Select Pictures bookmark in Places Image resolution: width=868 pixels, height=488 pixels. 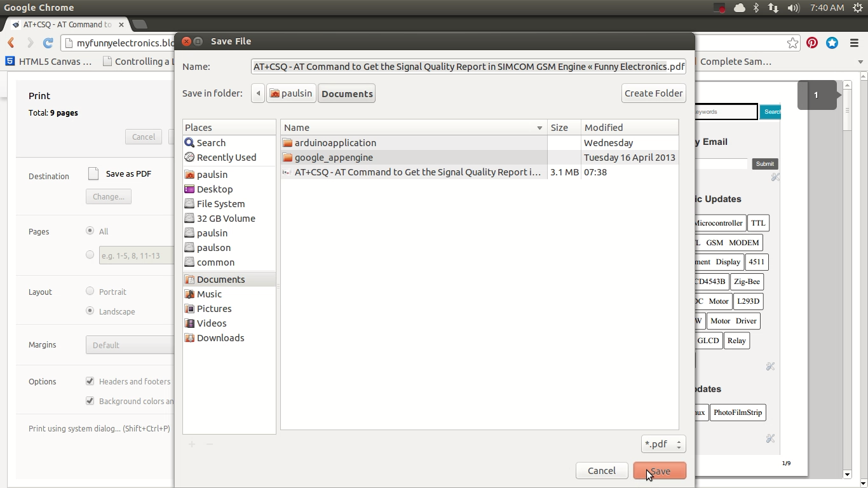pyautogui.click(x=229, y=309)
